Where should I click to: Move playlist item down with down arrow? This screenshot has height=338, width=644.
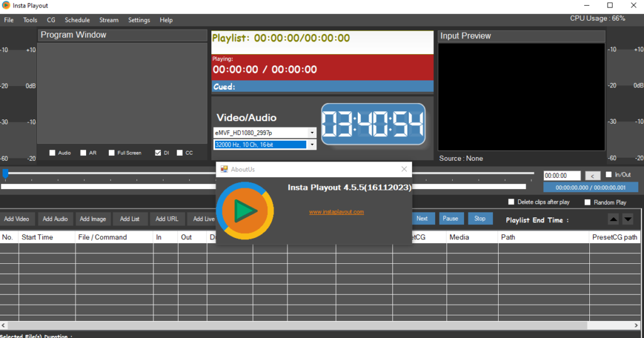click(x=628, y=219)
